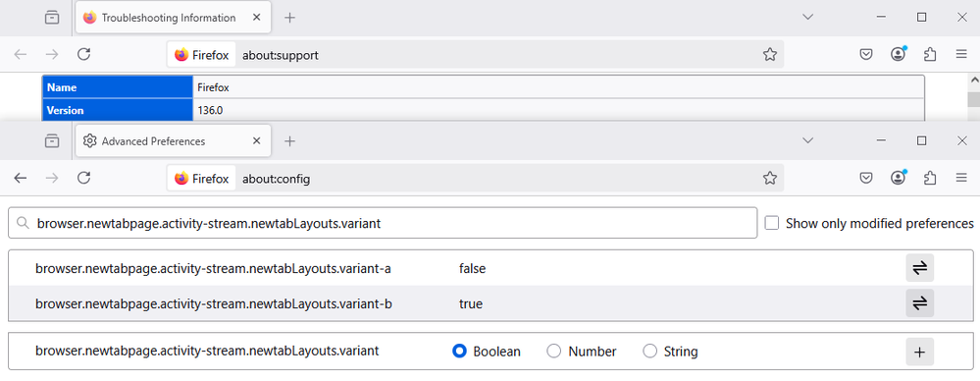This screenshot has width=980, height=381.
Task: Select the 136.0 version value
Action: [x=210, y=110]
